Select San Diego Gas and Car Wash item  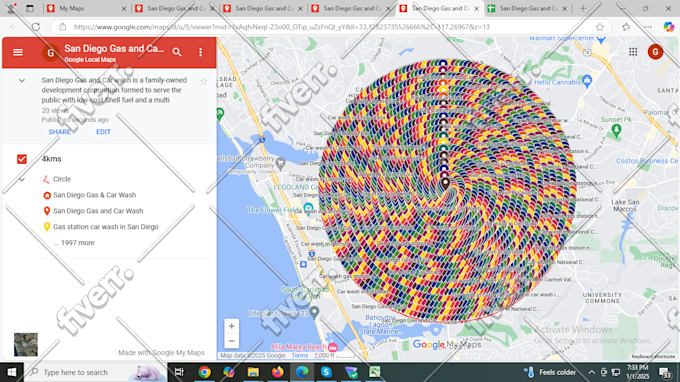pyautogui.click(x=98, y=211)
